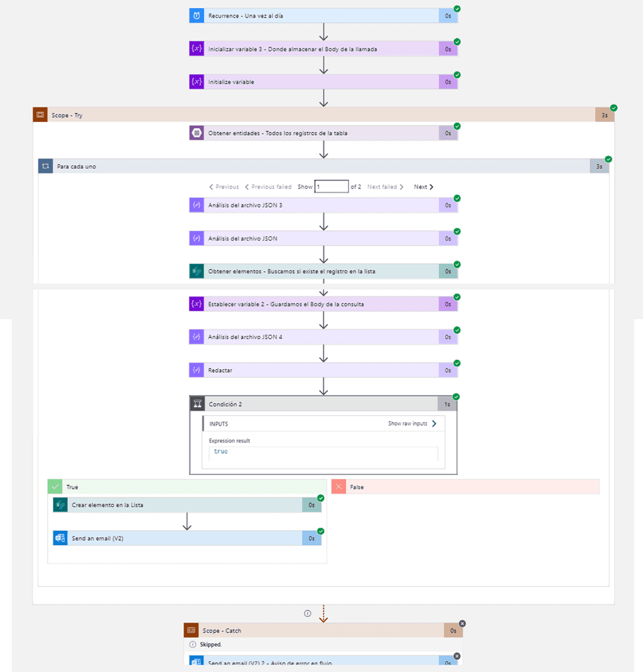Open Show raw inputs link
The width and height of the screenshot is (643, 672).
coord(412,423)
